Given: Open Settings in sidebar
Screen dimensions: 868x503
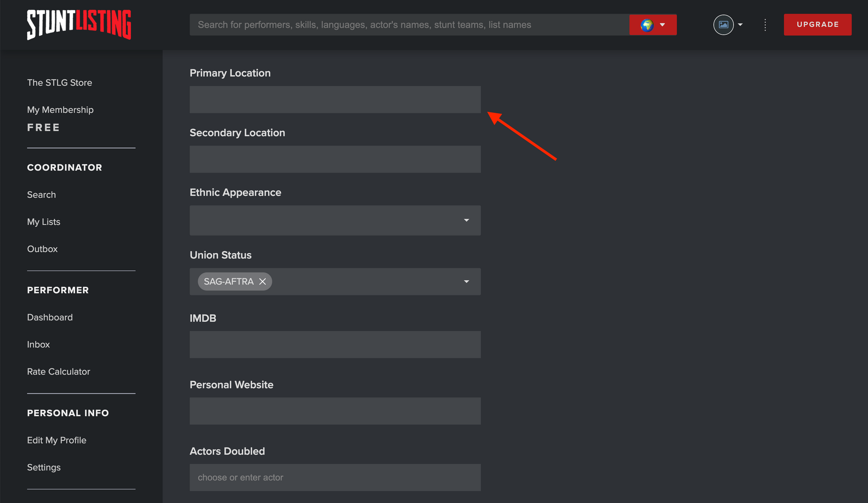Looking at the screenshot, I should 44,467.
